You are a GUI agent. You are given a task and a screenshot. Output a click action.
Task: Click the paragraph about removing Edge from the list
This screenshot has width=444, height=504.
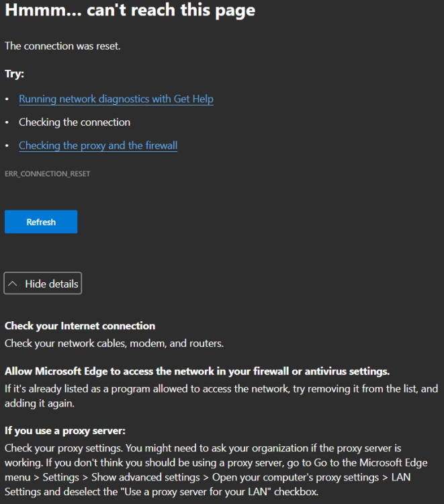pos(222,396)
